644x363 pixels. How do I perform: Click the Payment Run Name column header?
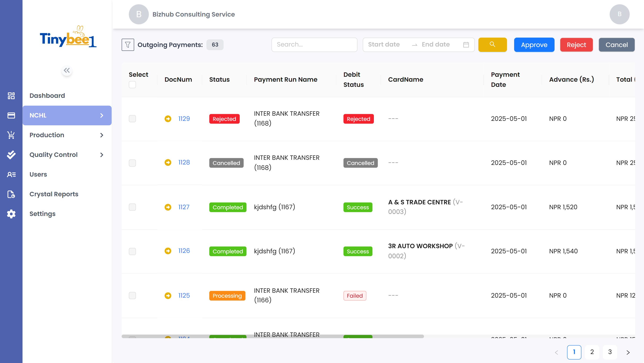(x=286, y=79)
